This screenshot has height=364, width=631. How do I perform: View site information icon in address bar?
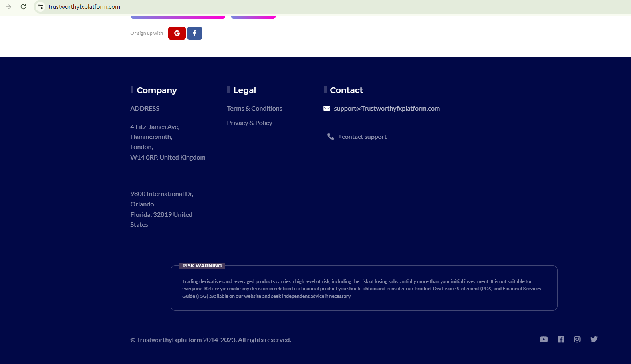pyautogui.click(x=40, y=7)
